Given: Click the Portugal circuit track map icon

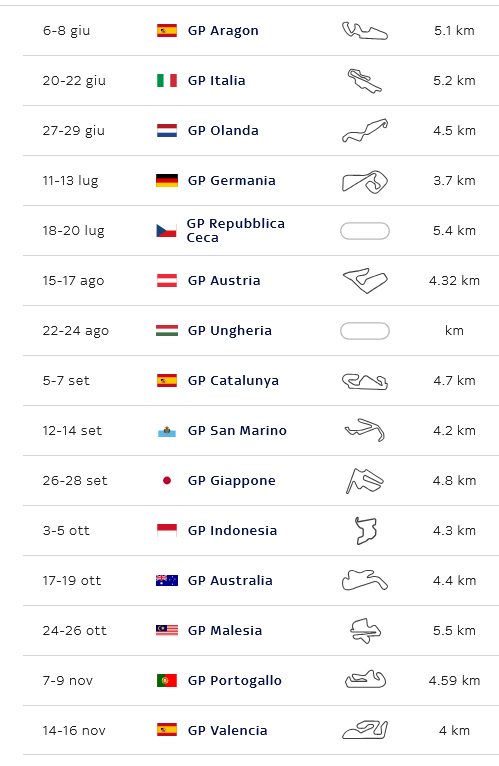Looking at the screenshot, I should pos(366,680).
